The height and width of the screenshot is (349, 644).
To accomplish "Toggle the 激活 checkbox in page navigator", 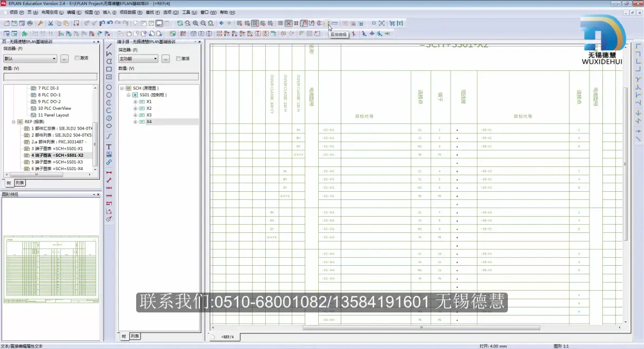I will point(77,58).
